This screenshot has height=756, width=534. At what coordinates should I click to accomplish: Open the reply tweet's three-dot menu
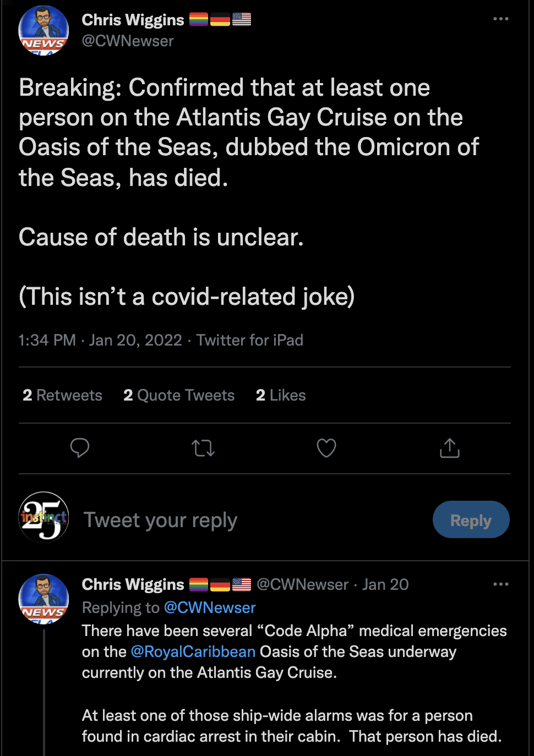(501, 584)
